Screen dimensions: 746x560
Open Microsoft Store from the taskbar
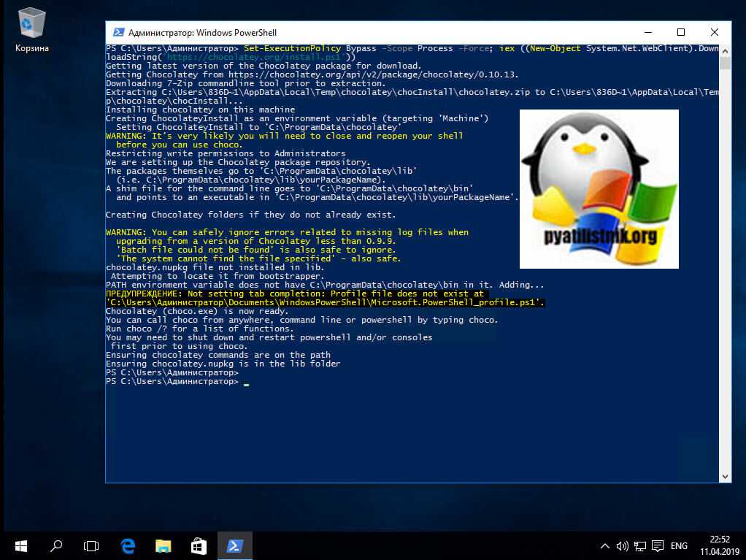pos(199,545)
